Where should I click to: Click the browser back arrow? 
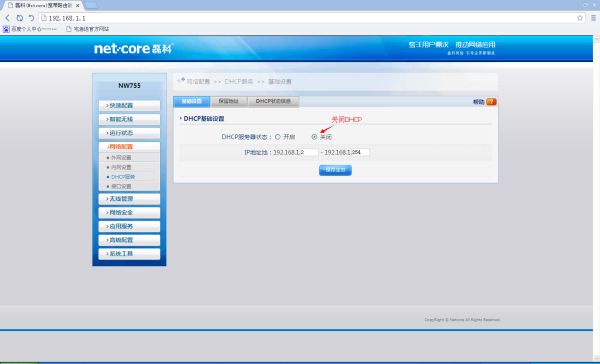pos(7,18)
